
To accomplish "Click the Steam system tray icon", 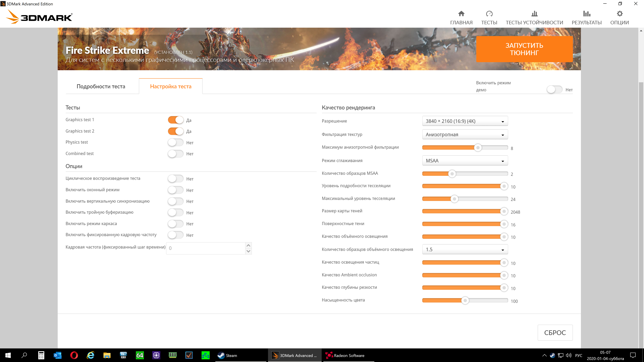I will click(x=552, y=355).
